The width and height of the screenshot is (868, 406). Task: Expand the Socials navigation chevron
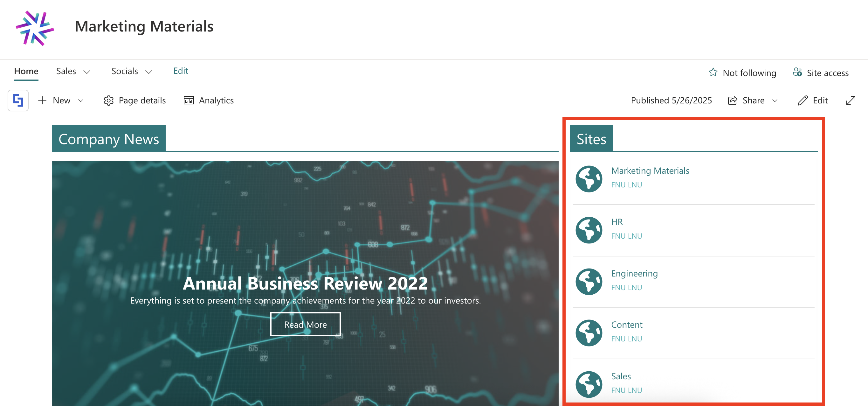pos(148,72)
